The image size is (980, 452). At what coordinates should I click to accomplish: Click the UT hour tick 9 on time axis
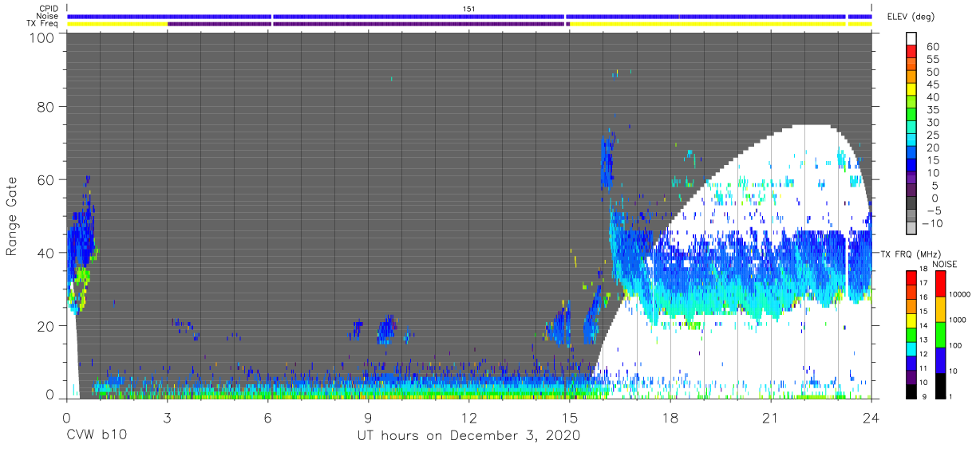[368, 417]
